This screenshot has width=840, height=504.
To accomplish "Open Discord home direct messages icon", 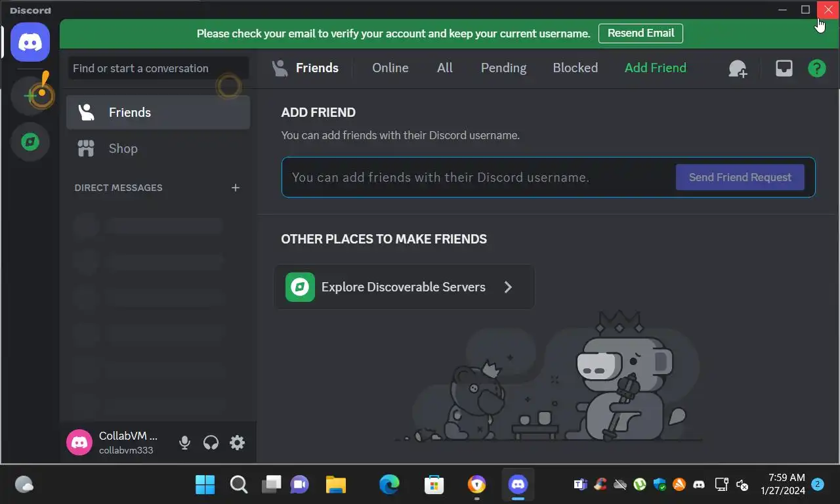I will click(30, 42).
